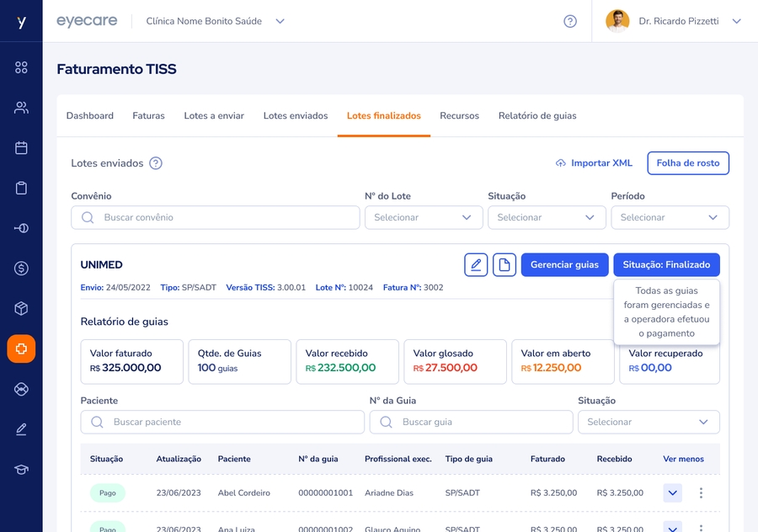Click the Ver menos link
The height and width of the screenshot is (532, 758).
point(683,459)
